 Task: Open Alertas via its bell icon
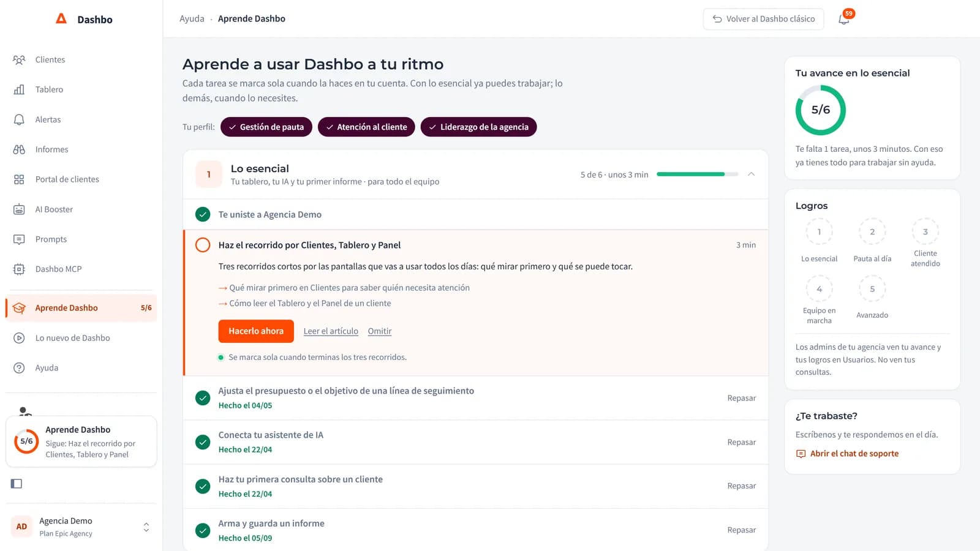(19, 119)
